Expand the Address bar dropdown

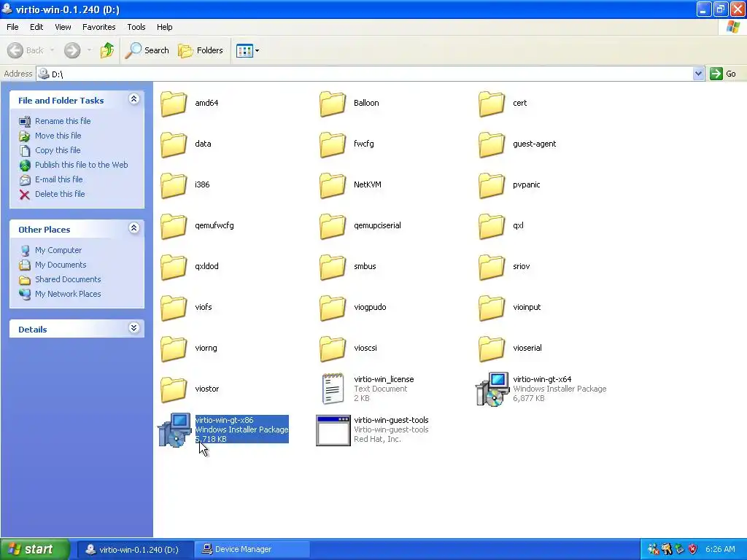point(698,74)
